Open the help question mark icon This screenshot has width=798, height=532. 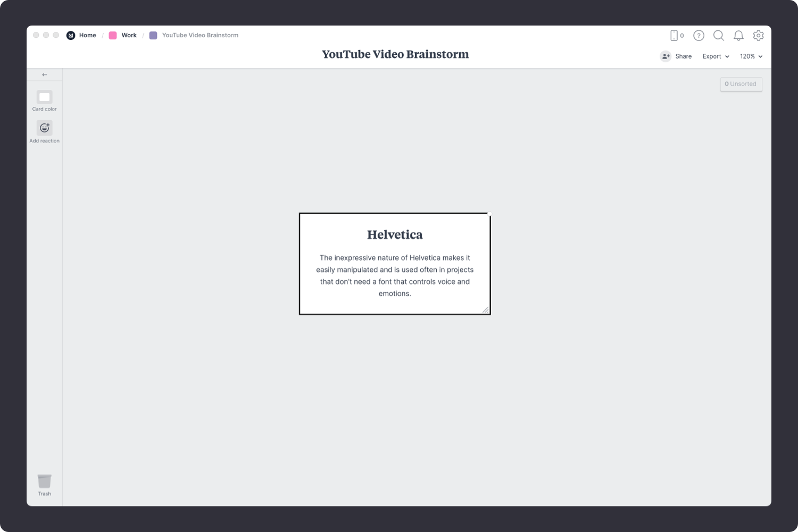(x=699, y=35)
